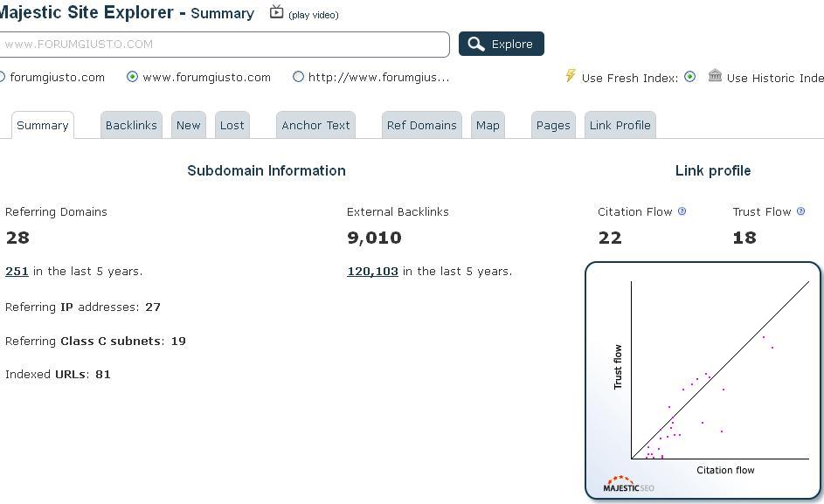
Task: Go to the Link Profile tab
Action: [620, 125]
